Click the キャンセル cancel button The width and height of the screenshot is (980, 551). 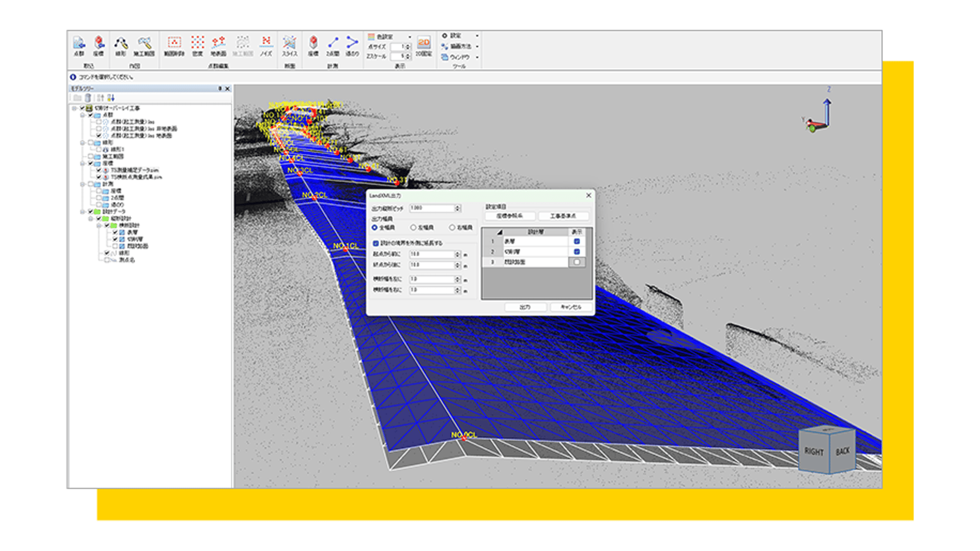tap(571, 307)
